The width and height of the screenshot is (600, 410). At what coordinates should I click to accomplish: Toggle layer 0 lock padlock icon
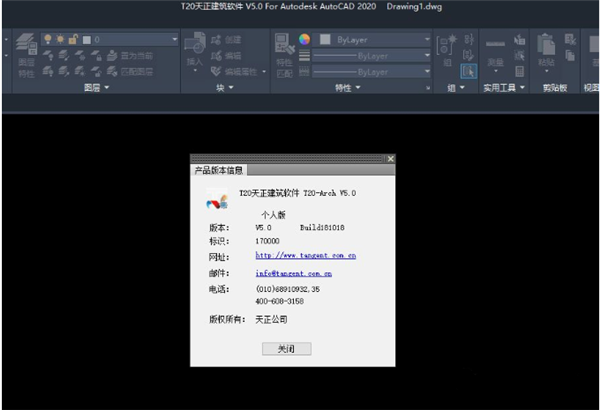coord(73,39)
